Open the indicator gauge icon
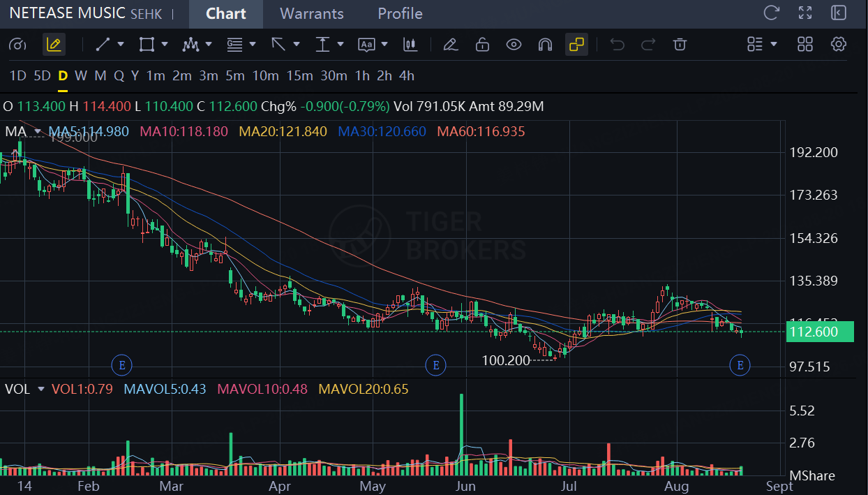 pyautogui.click(x=17, y=45)
